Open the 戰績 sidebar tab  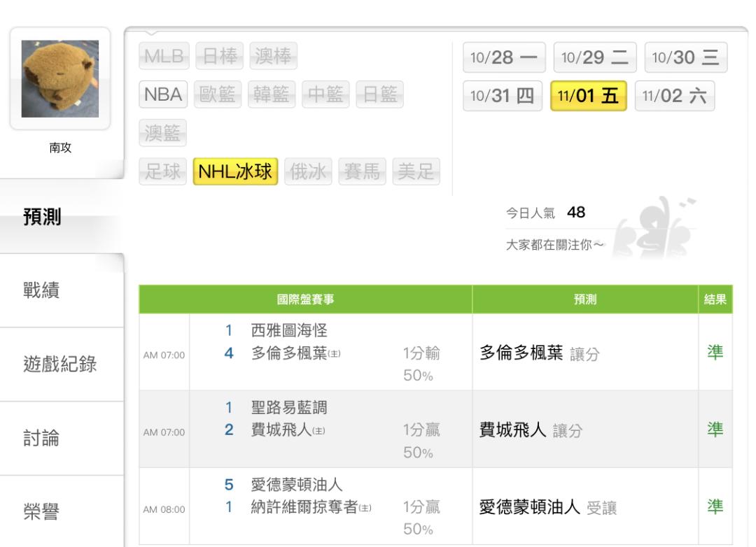point(62,290)
